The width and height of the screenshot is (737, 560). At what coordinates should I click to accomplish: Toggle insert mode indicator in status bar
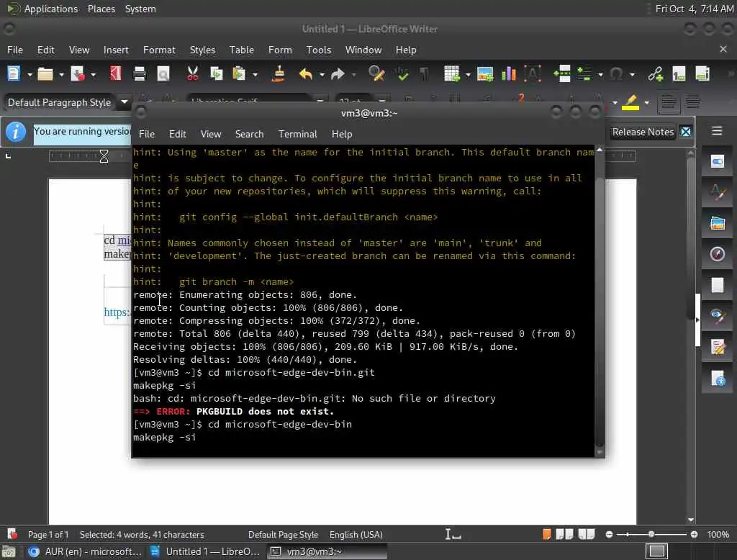453,534
